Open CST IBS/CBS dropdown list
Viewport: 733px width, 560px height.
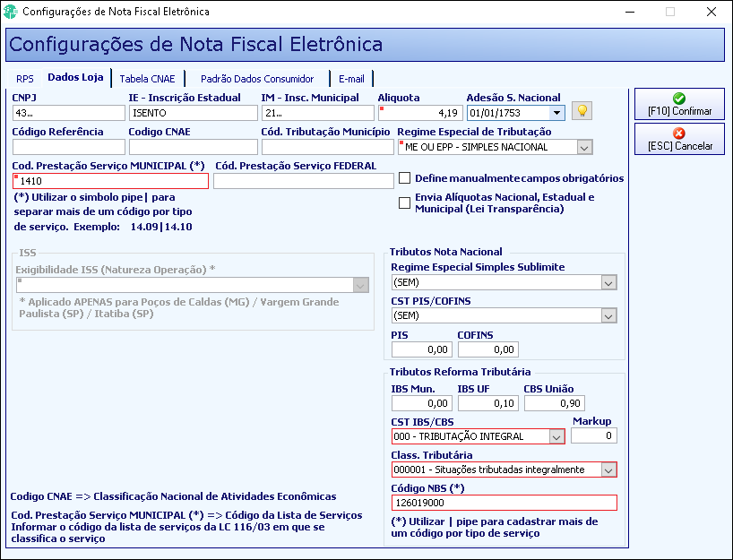pos(556,436)
